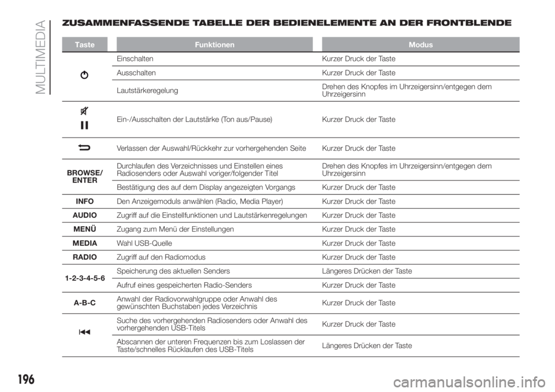
Task: Click the Funktionen column header
Action: pos(214,45)
